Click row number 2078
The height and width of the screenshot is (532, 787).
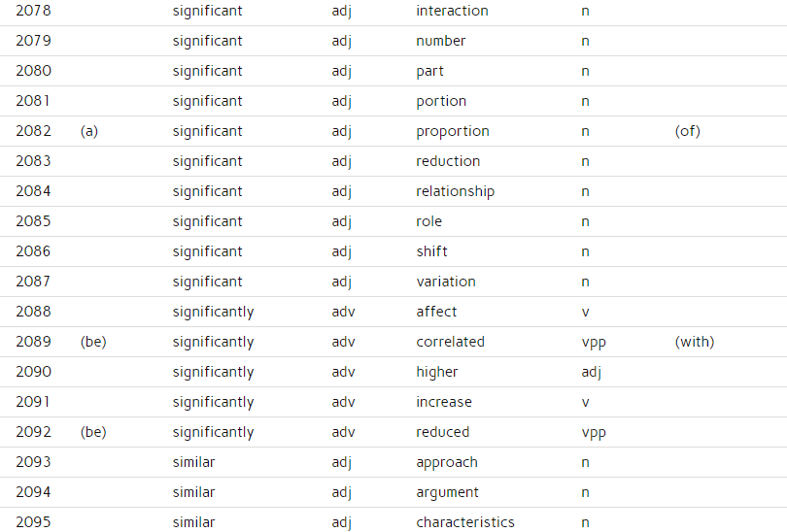point(33,11)
